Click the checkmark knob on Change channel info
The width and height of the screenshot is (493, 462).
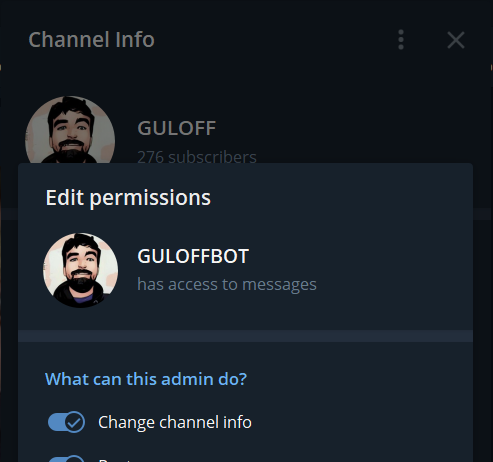pyautogui.click(x=75, y=422)
